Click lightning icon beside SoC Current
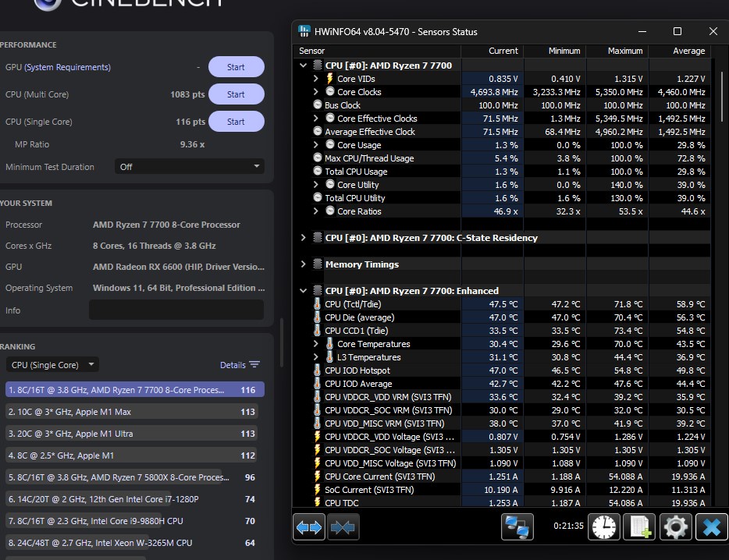Screen dimensions: 729x560 tap(318, 489)
